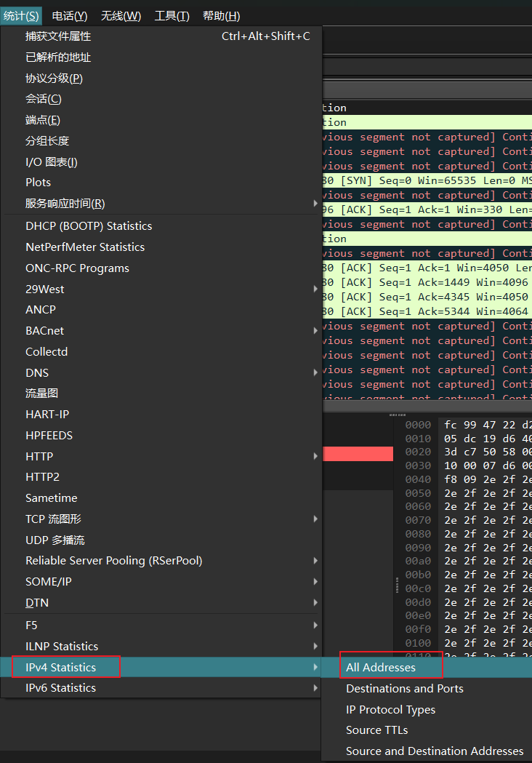Select HPFEEDS entry
Image resolution: width=532 pixels, height=763 pixels.
click(x=161, y=435)
